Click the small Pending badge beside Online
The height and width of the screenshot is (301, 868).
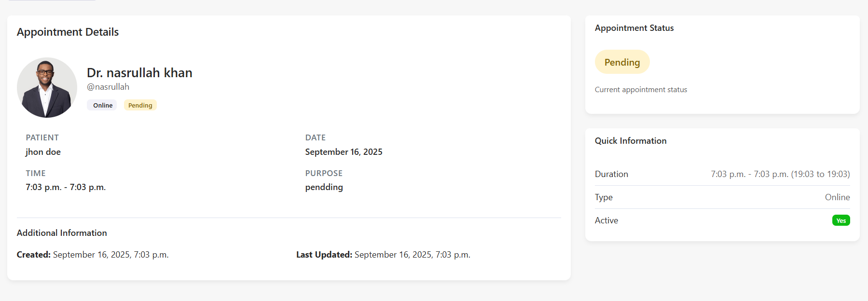(x=140, y=105)
